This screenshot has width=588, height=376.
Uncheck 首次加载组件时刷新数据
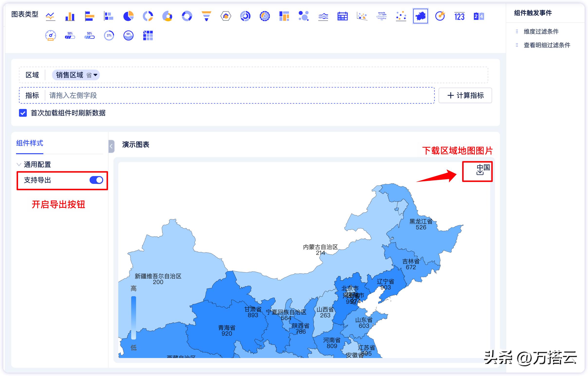[x=23, y=113]
